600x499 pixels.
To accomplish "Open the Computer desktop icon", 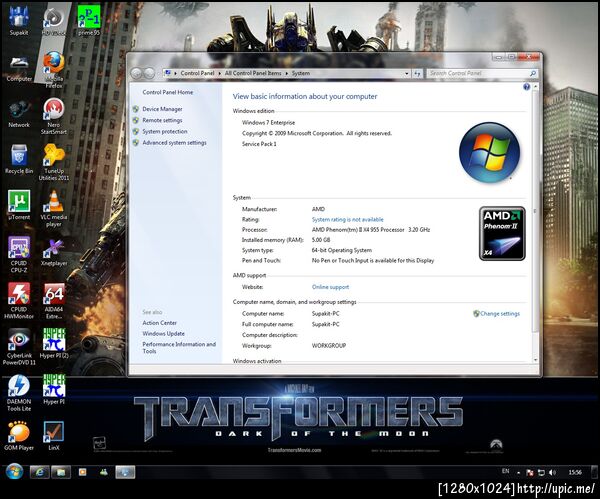I will coord(19,67).
